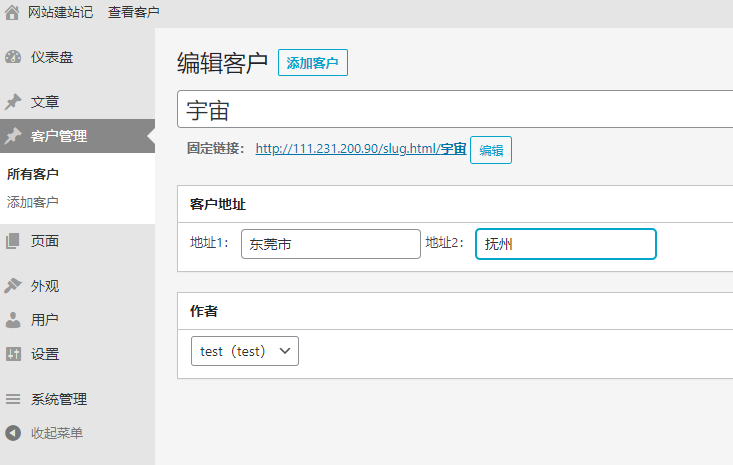Open the dashboard gauge icon
This screenshot has width=733, height=465.
pos(13,57)
